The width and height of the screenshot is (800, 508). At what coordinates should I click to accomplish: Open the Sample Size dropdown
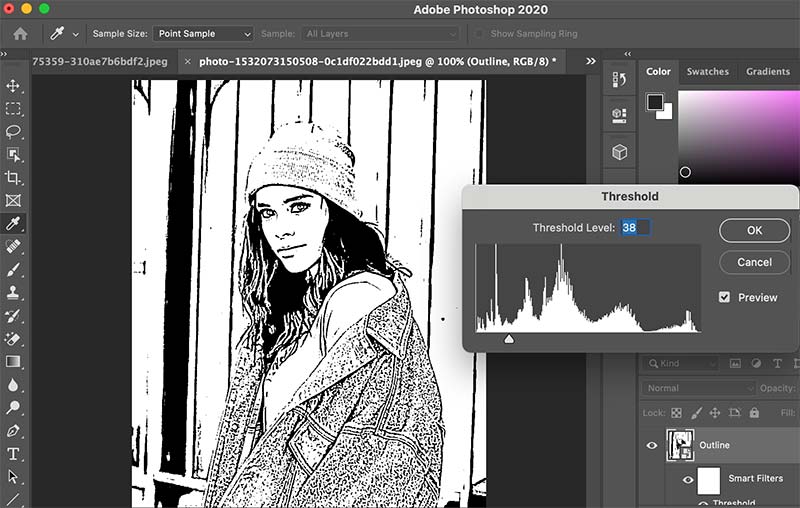coord(203,34)
